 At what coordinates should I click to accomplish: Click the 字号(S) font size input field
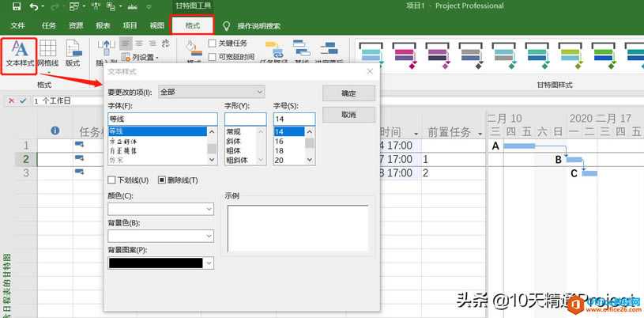point(294,119)
